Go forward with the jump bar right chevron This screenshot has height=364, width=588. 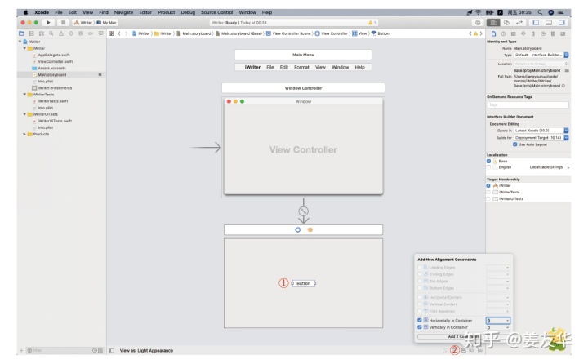tap(127, 33)
